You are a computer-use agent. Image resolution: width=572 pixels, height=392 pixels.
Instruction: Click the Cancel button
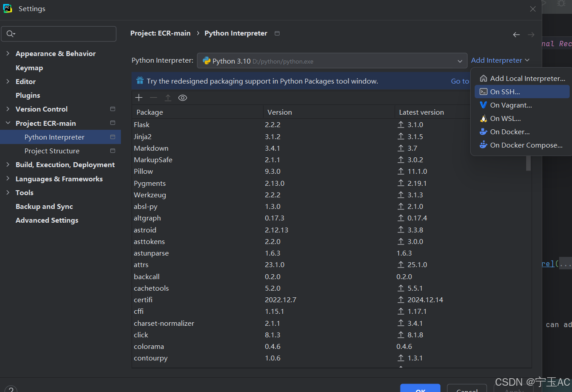point(467,388)
